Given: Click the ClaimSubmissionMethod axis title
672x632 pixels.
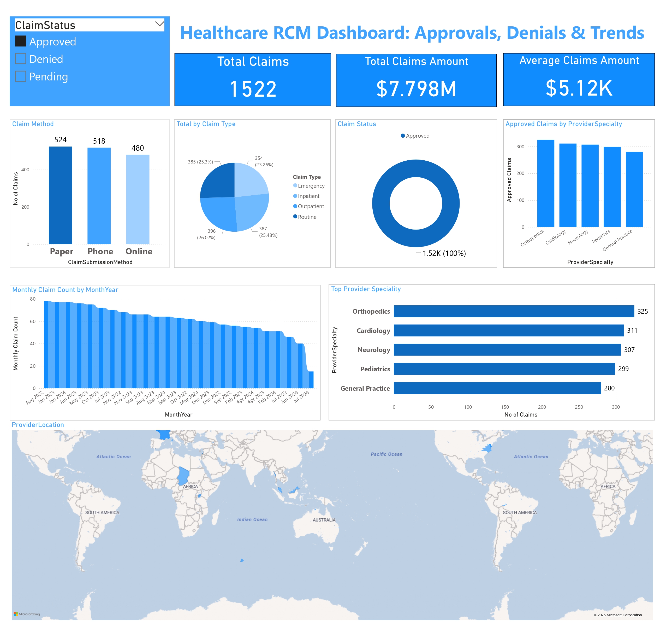Looking at the screenshot, I should (x=100, y=262).
